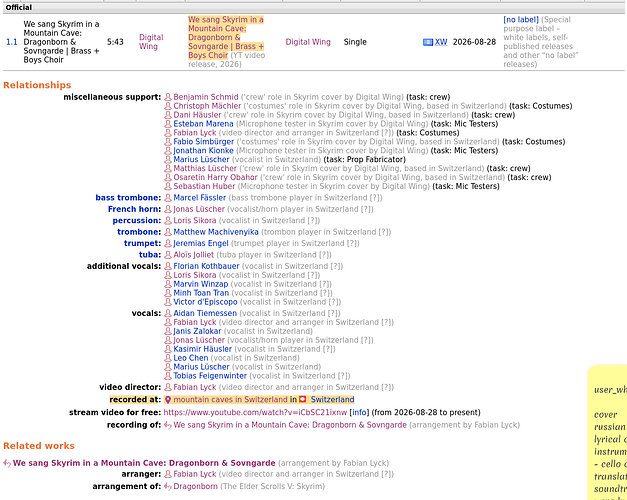Click the tuba instrument label
The width and height of the screenshot is (627, 500).
coord(150,255)
